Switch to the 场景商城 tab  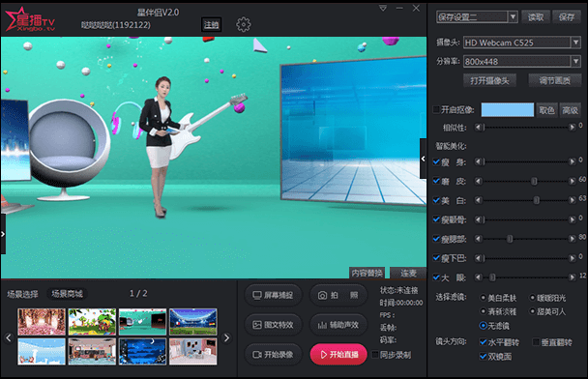click(x=67, y=294)
